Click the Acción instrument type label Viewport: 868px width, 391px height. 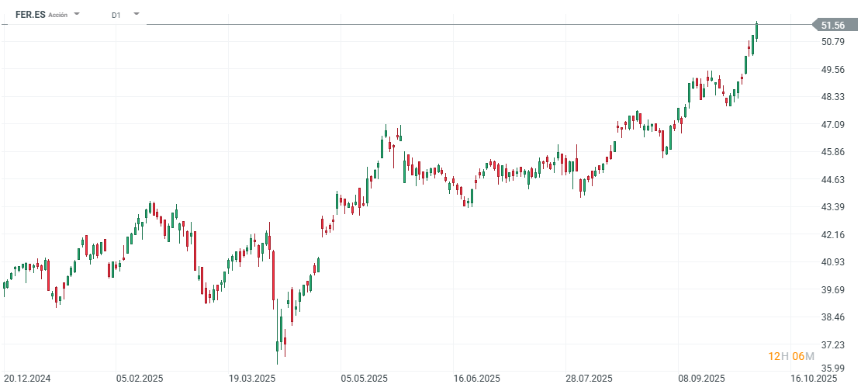click(58, 15)
